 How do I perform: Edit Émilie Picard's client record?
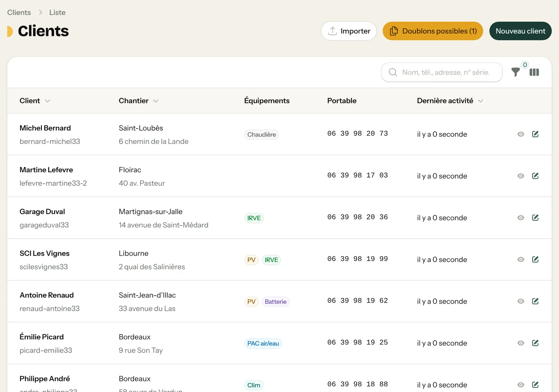535,343
